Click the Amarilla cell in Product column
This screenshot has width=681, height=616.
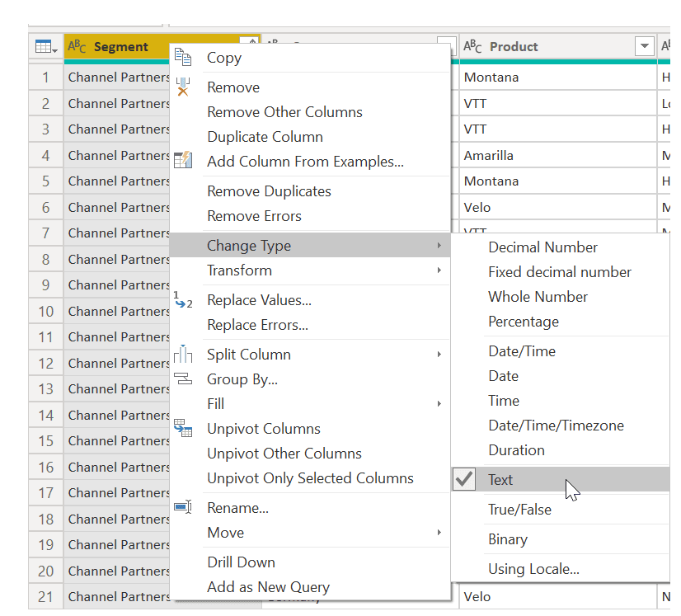(x=489, y=155)
